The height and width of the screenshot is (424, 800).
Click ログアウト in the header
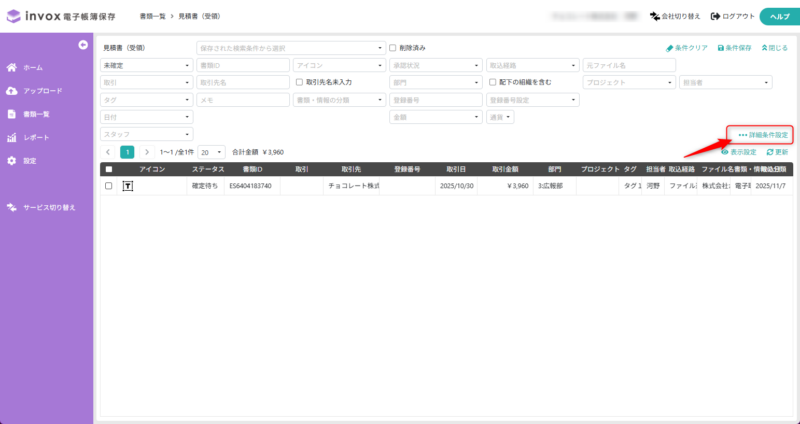[733, 16]
